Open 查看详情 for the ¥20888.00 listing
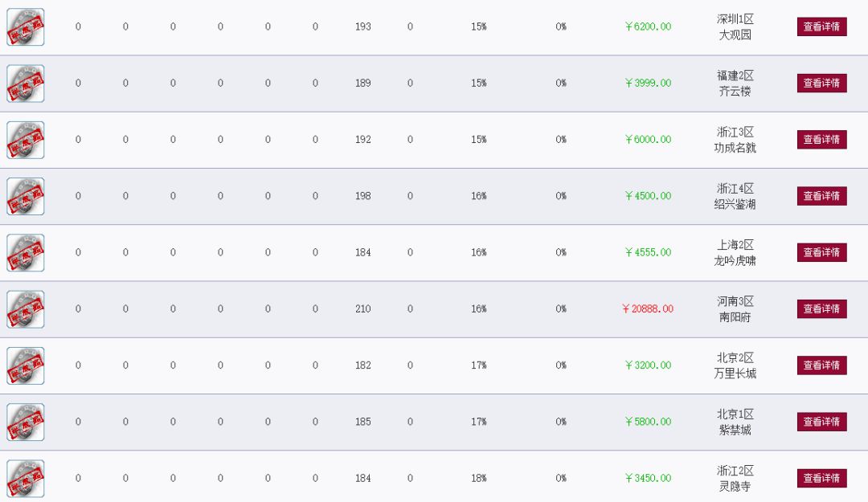 pyautogui.click(x=821, y=309)
